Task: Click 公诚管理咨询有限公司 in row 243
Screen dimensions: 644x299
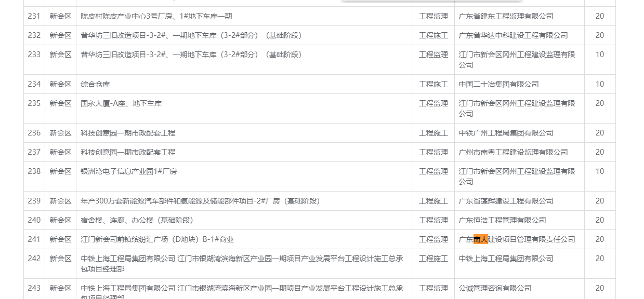Action: [495, 288]
